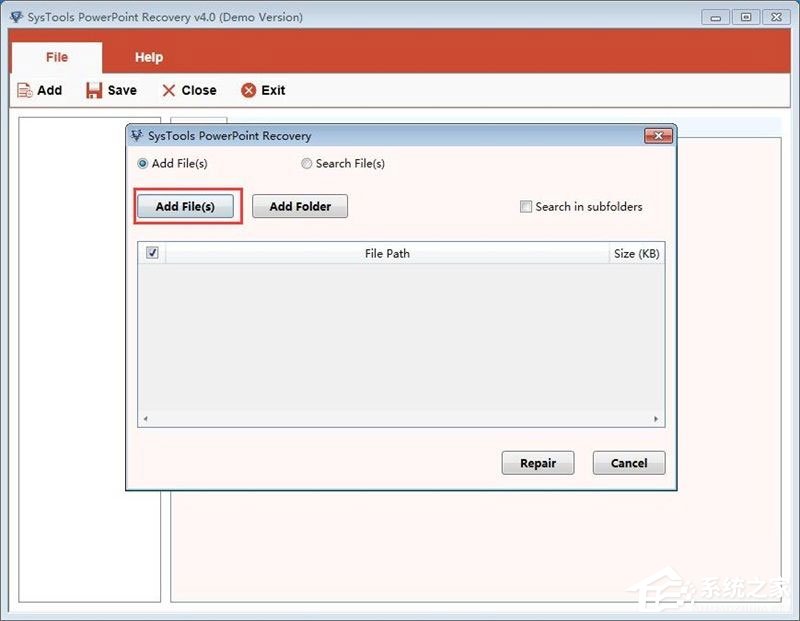Switch to the Help tab
This screenshot has width=800, height=621.
point(148,57)
